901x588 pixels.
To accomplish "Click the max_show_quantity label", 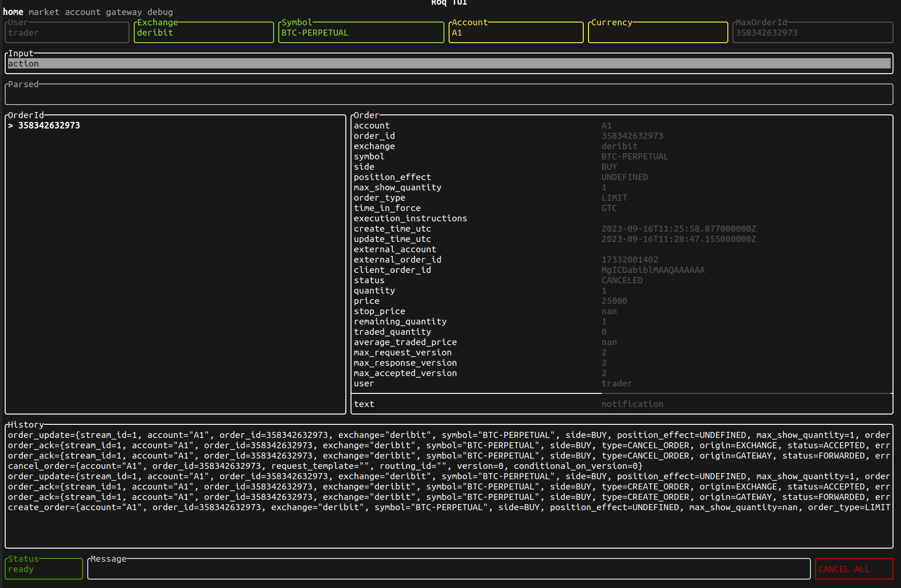I will (x=397, y=187).
